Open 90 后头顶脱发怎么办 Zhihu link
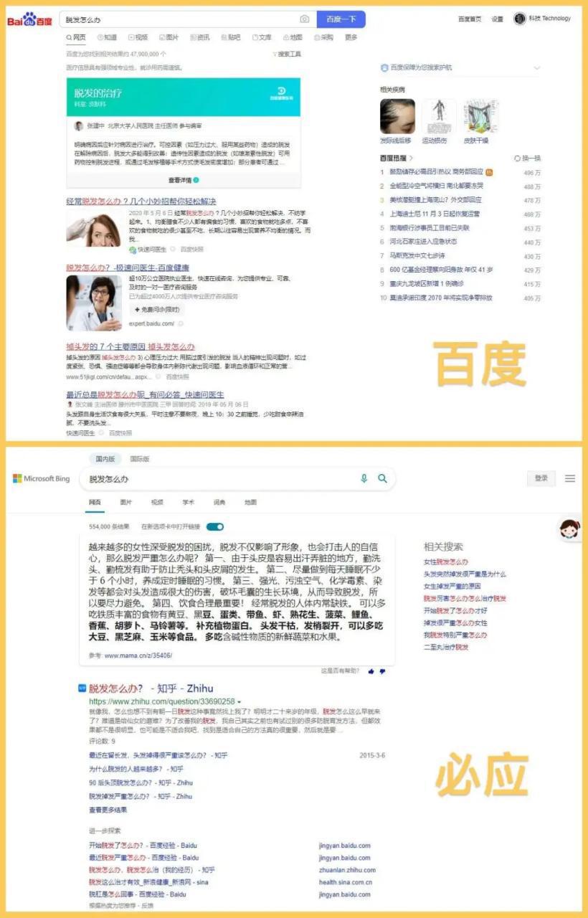The image size is (588, 918). [x=141, y=782]
